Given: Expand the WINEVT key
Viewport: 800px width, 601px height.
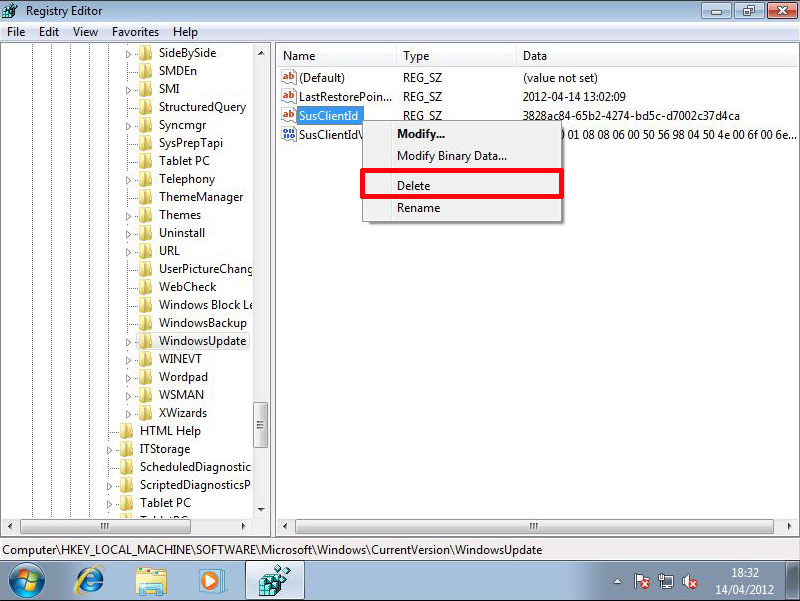Looking at the screenshot, I should tap(128, 360).
